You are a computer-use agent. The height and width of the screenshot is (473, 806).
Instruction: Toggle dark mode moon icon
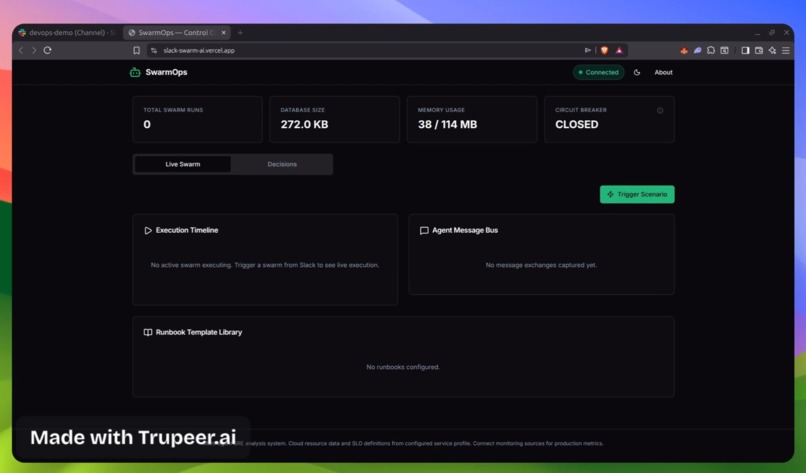pyautogui.click(x=637, y=72)
